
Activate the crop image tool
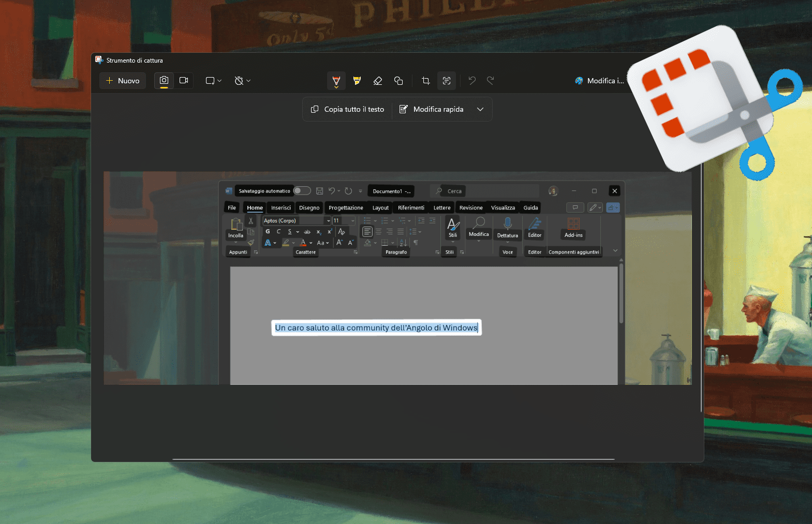pyautogui.click(x=426, y=81)
